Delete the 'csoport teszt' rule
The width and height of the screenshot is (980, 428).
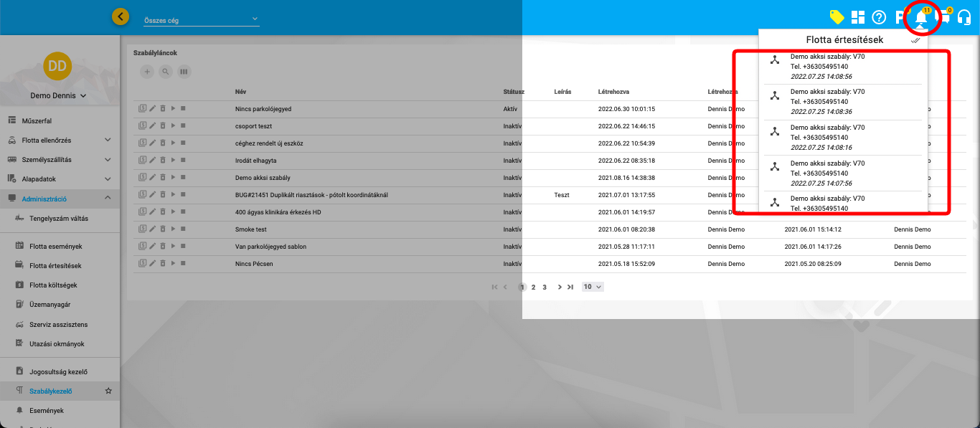(x=163, y=126)
